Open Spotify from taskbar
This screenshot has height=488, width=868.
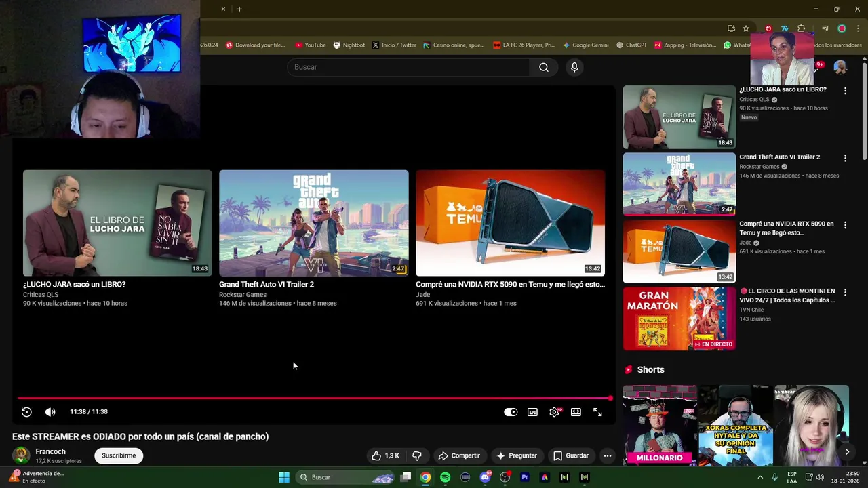445,477
